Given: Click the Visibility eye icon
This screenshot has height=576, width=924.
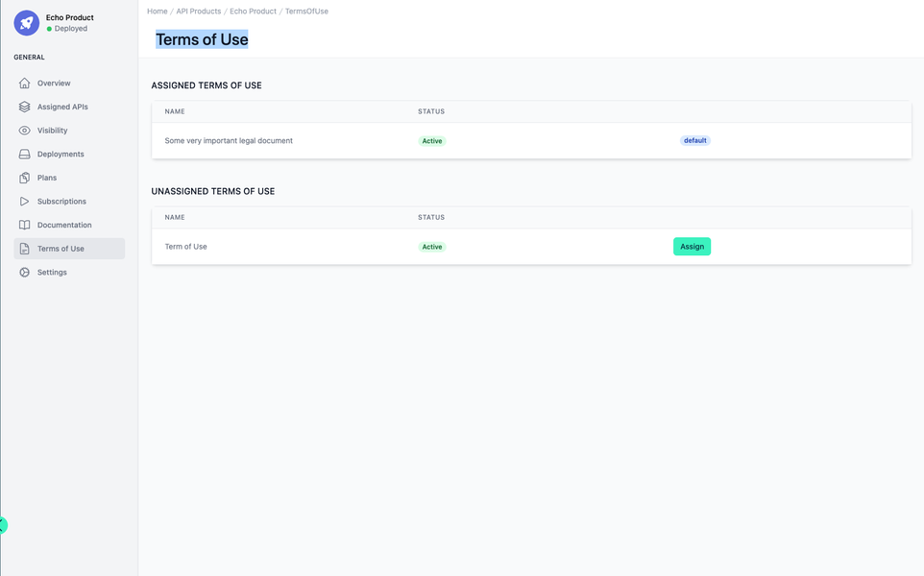Looking at the screenshot, I should [x=23, y=130].
